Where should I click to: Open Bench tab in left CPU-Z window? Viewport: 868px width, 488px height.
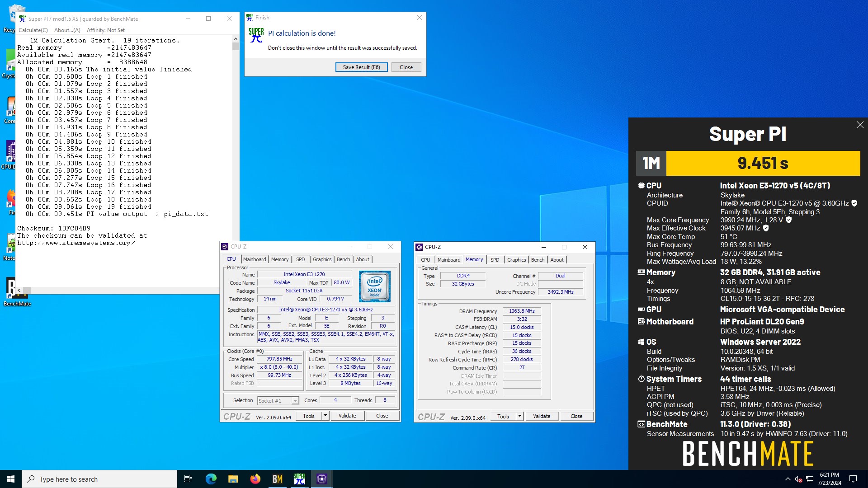[343, 259]
